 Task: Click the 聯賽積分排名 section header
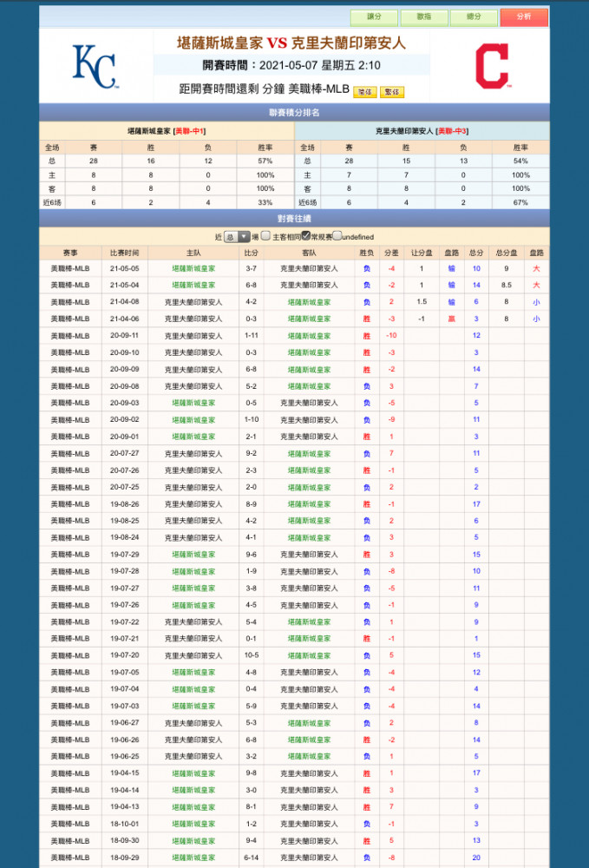coord(294,112)
